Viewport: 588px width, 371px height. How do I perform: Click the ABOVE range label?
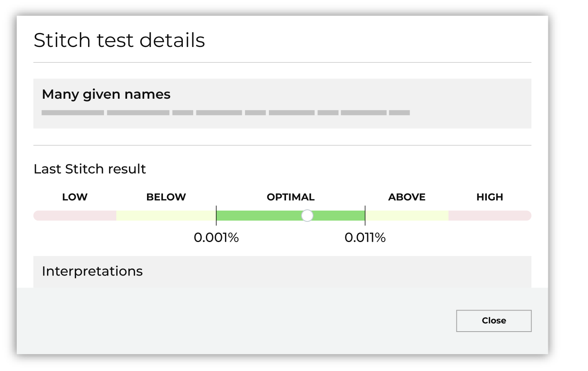point(407,197)
